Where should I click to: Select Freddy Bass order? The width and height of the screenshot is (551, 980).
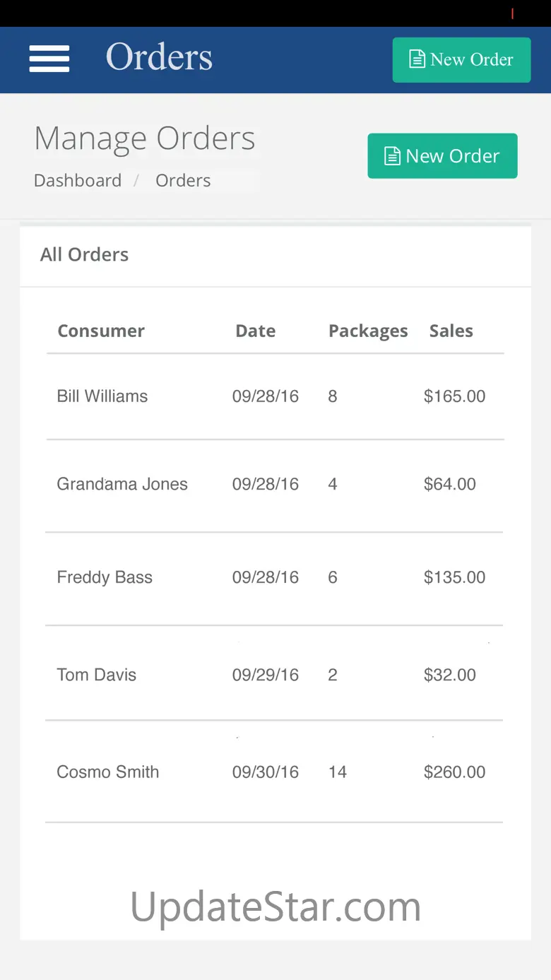tap(275, 578)
